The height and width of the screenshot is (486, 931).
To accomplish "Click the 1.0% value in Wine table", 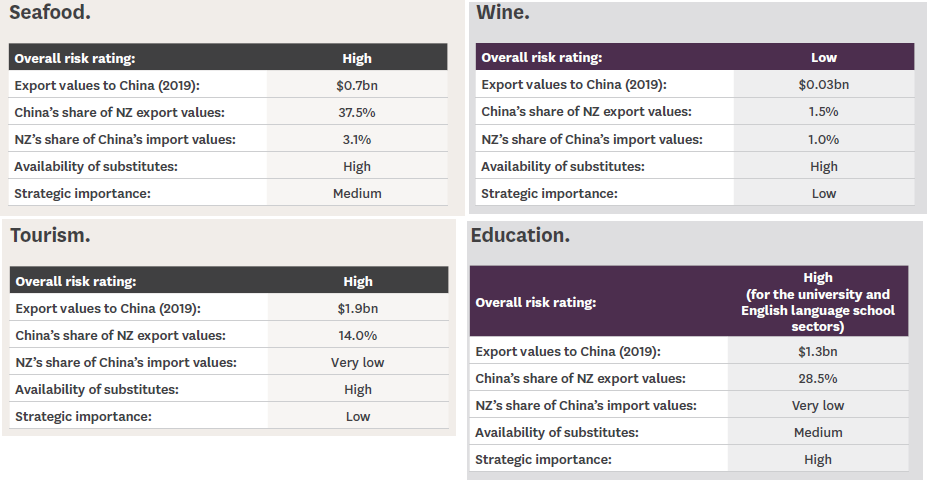I will [824, 139].
